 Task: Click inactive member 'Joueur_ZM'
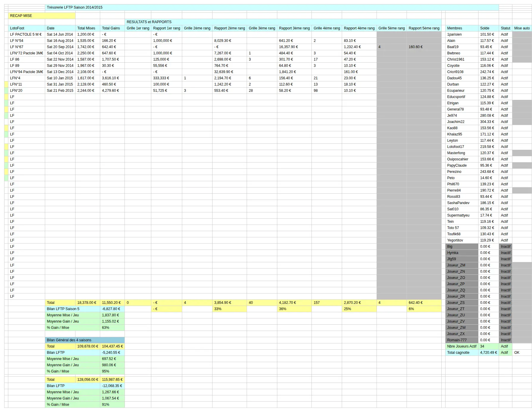(x=462, y=265)
